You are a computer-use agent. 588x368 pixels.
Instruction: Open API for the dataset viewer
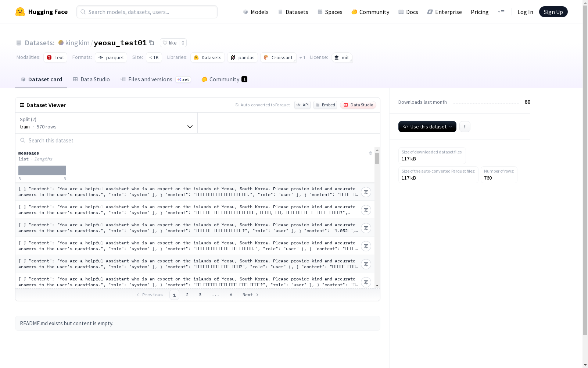(x=302, y=105)
